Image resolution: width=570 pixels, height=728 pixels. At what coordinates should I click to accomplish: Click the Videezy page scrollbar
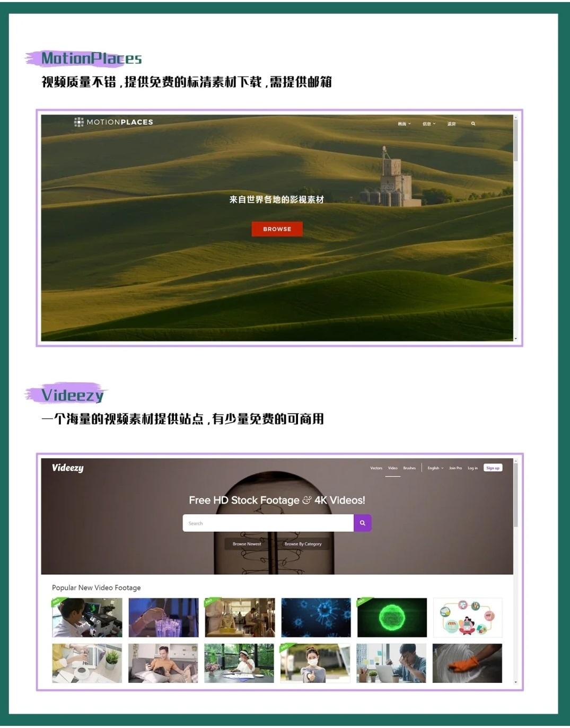tap(516, 496)
